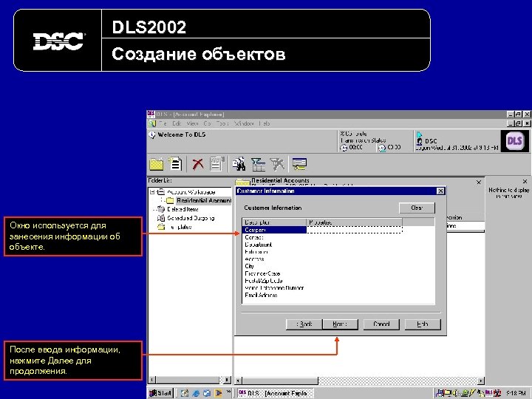Click folder list horizontal scrollbar right arrow
Viewport: 532px width, 399px height.
(x=228, y=380)
